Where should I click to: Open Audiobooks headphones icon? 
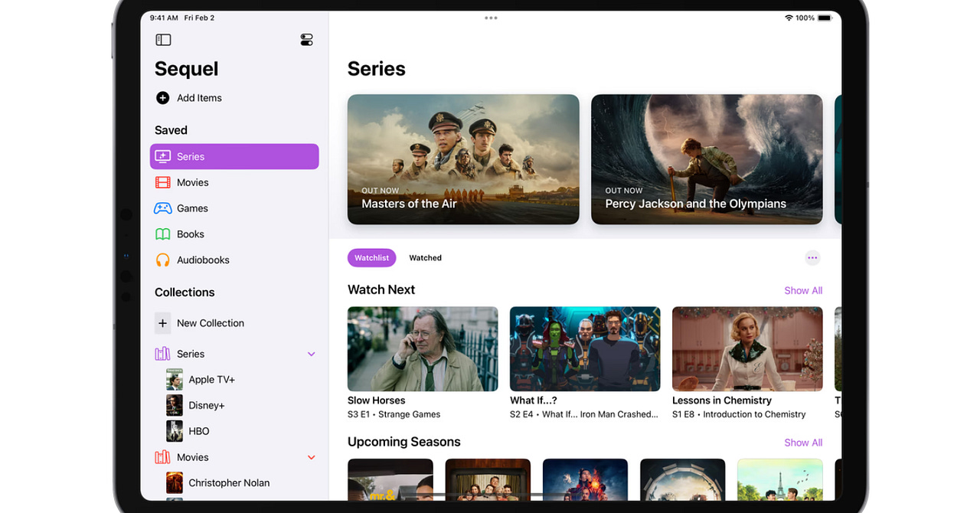pos(162,260)
